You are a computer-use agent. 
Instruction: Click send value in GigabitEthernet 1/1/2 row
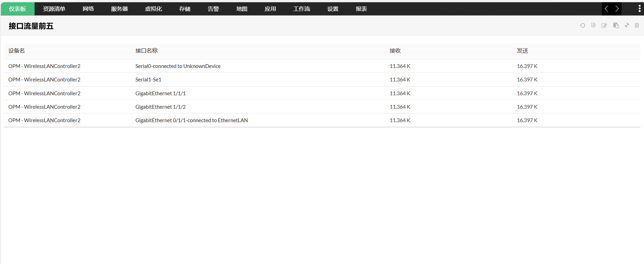point(527,107)
